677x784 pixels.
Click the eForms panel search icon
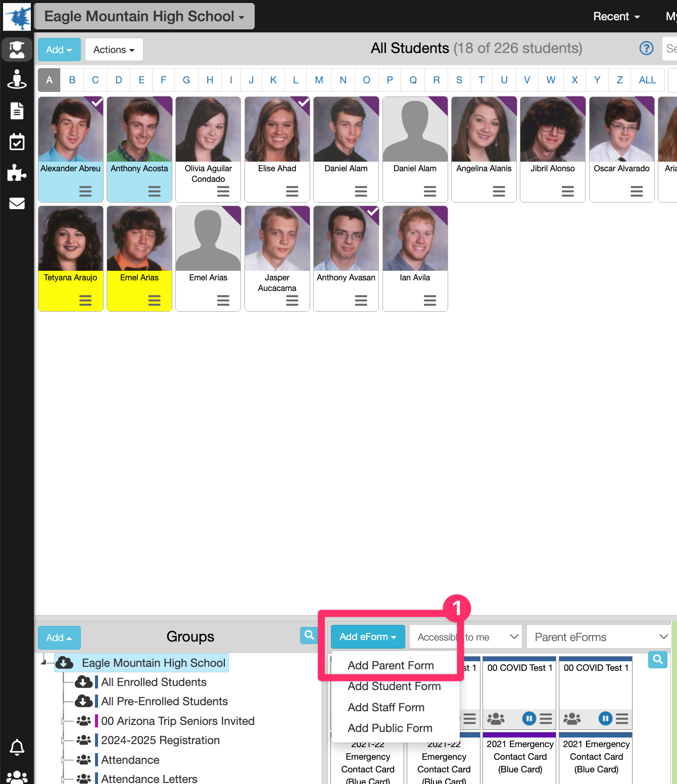click(x=657, y=659)
